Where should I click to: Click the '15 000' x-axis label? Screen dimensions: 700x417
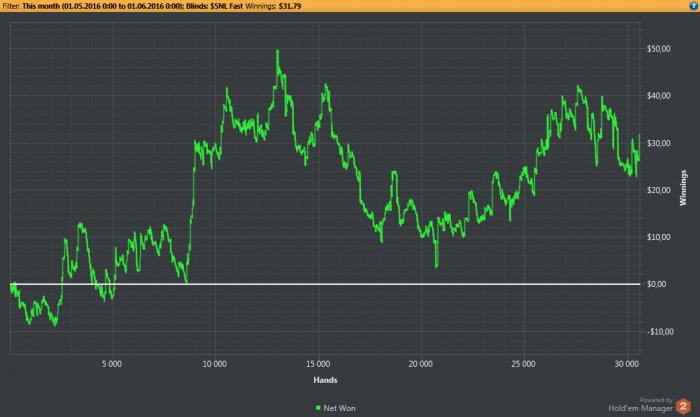318,364
